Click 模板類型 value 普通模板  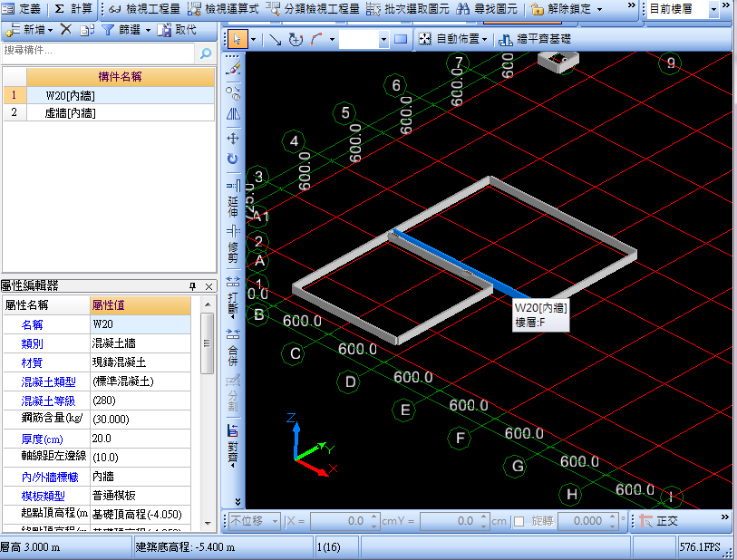tap(141, 495)
